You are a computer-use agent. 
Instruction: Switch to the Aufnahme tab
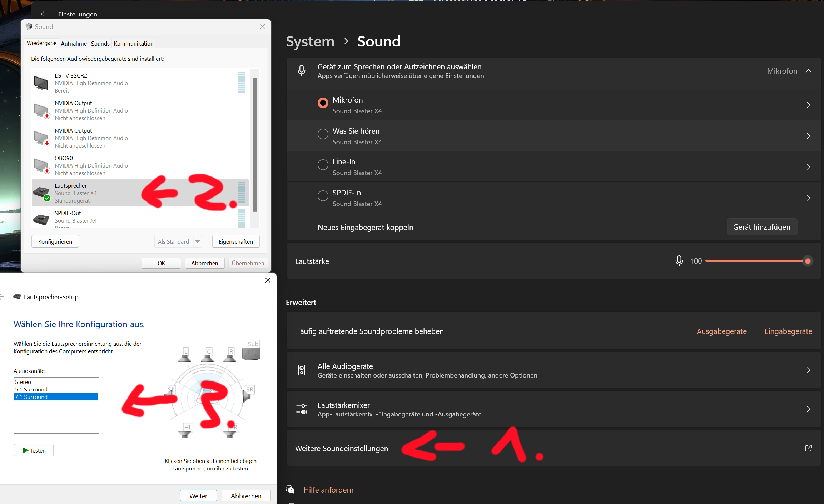tap(74, 44)
